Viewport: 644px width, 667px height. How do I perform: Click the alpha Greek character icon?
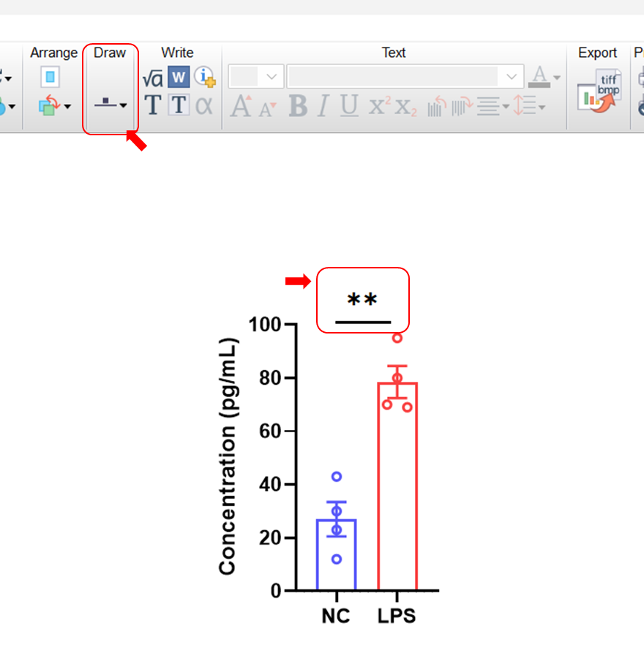204,105
